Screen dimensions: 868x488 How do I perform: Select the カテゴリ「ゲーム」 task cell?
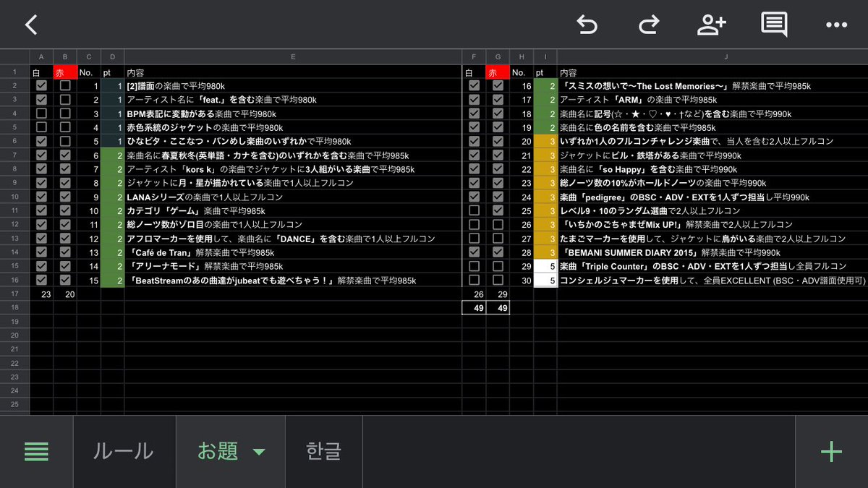pyautogui.click(x=293, y=210)
